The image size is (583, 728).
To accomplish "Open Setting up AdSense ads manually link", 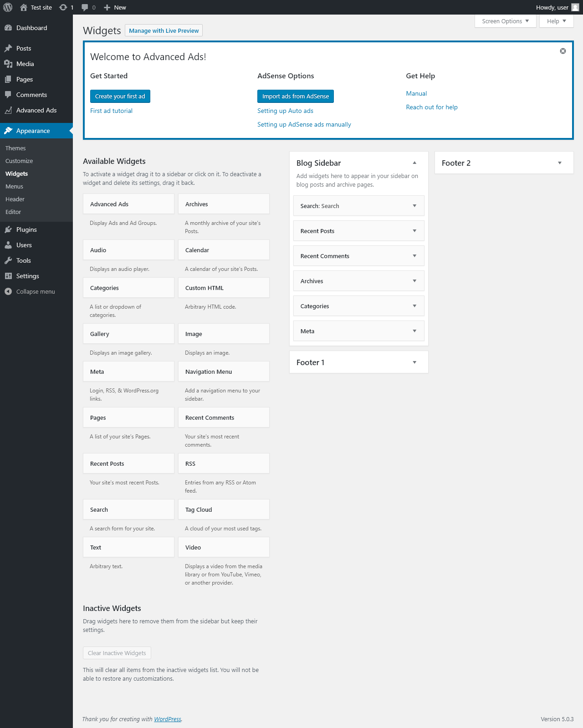I will pyautogui.click(x=304, y=124).
